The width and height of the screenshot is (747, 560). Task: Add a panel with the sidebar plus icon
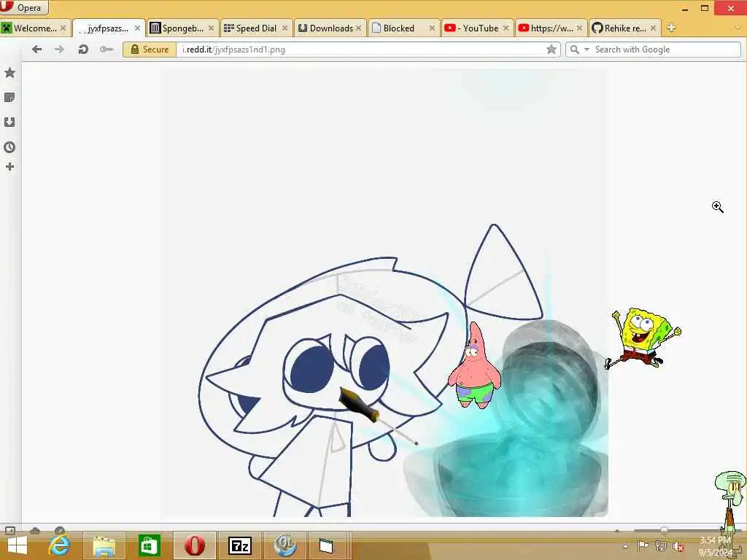(x=9, y=167)
